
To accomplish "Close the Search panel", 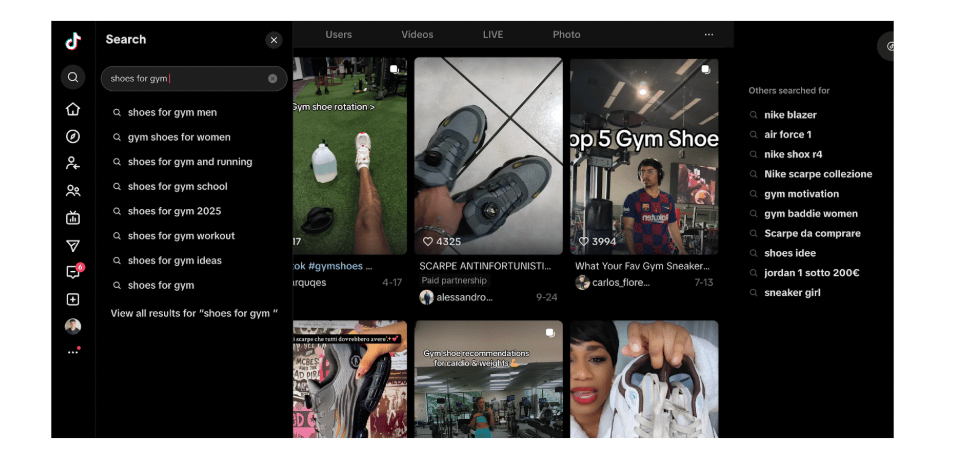I will coord(274,40).
